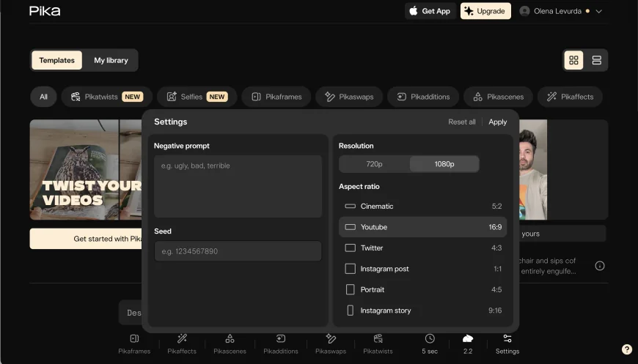Screen dimensions: 638x364
Task: Set resolution to 1080p
Action: (x=444, y=164)
